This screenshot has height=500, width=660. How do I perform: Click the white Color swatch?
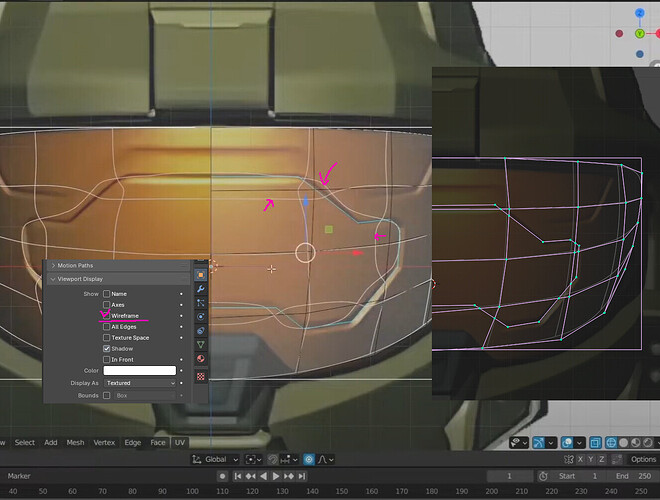[x=140, y=370]
